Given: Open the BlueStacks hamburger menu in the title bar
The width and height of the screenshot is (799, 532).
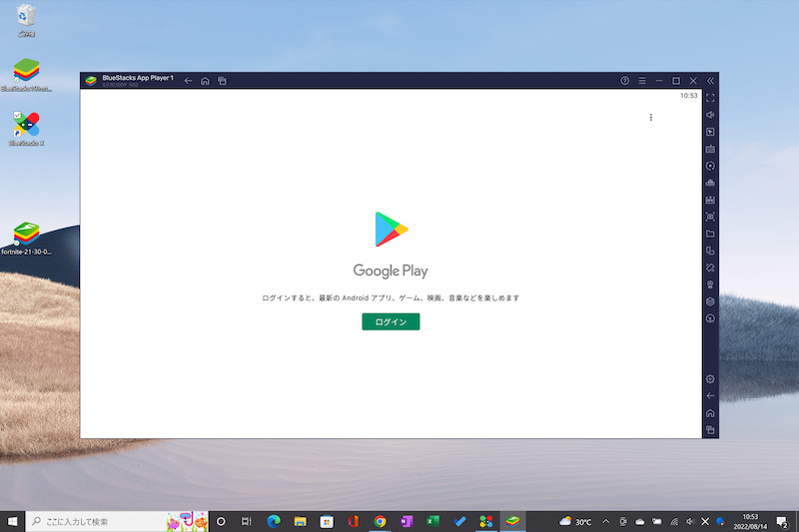Looking at the screenshot, I should (642, 80).
